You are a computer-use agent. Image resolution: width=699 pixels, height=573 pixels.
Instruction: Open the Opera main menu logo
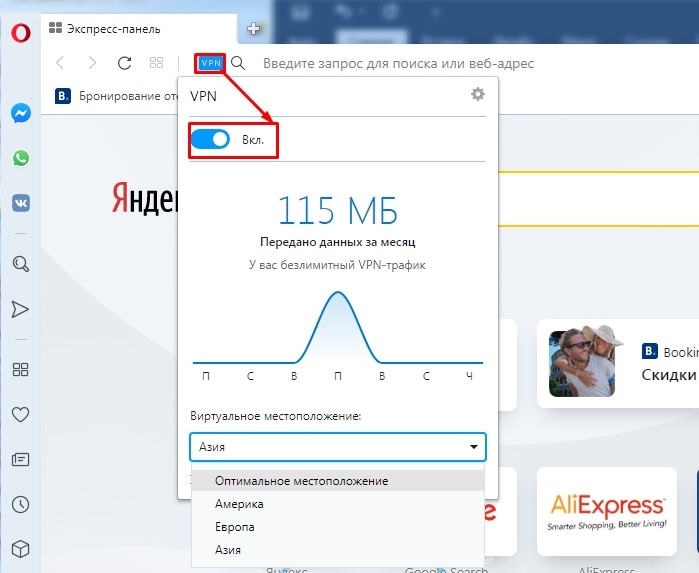coord(21,33)
